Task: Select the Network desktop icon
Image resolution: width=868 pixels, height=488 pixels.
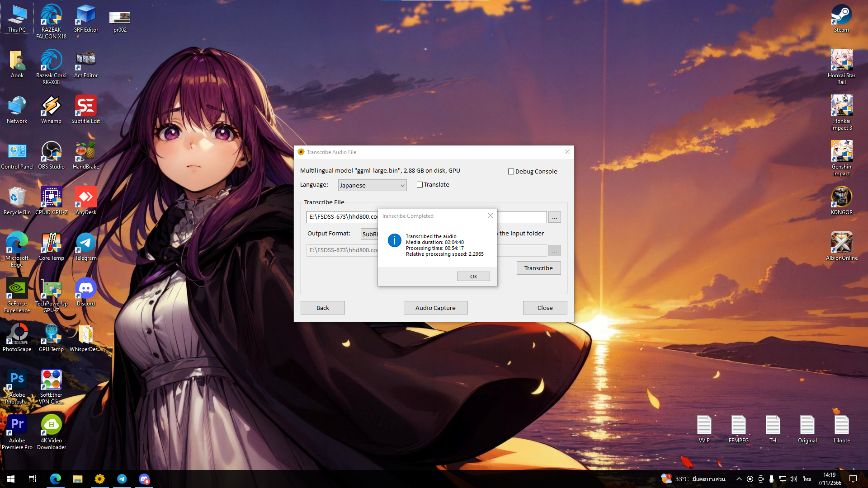Action: tap(17, 110)
